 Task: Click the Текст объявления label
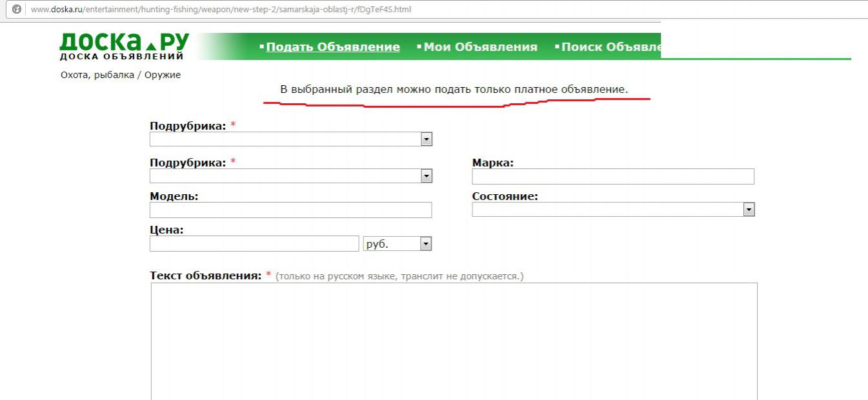point(205,275)
